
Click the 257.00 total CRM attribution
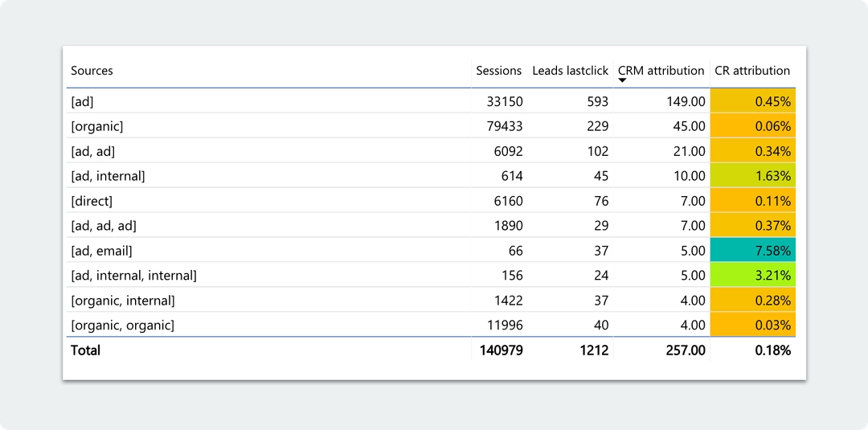686,350
